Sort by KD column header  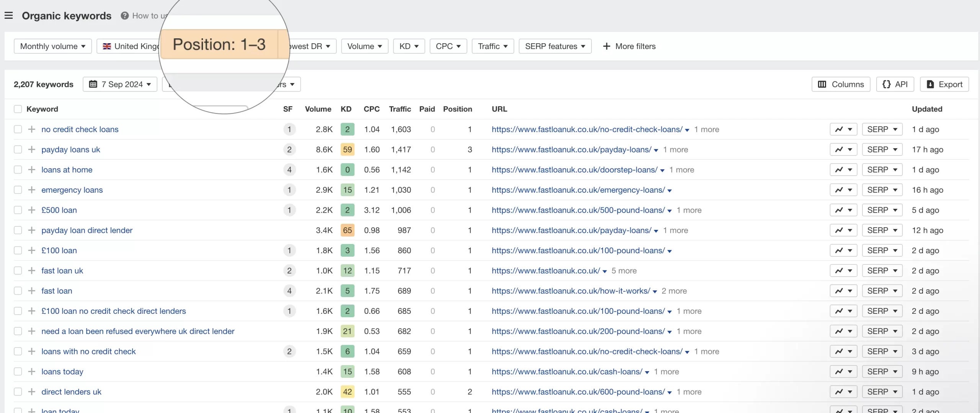(x=346, y=109)
